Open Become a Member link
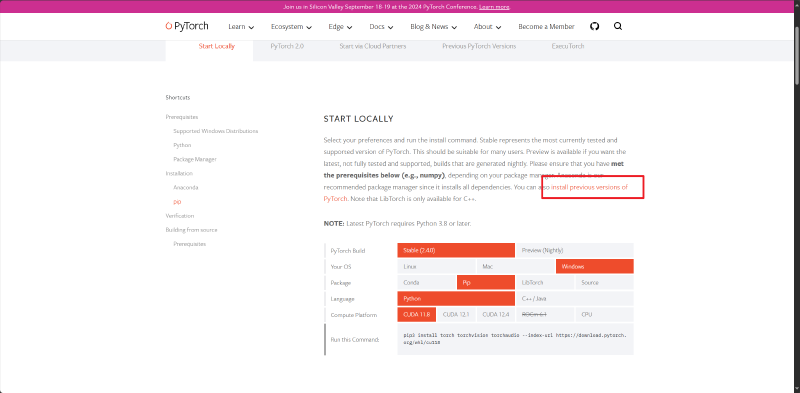This screenshot has width=800, height=393. [x=546, y=27]
